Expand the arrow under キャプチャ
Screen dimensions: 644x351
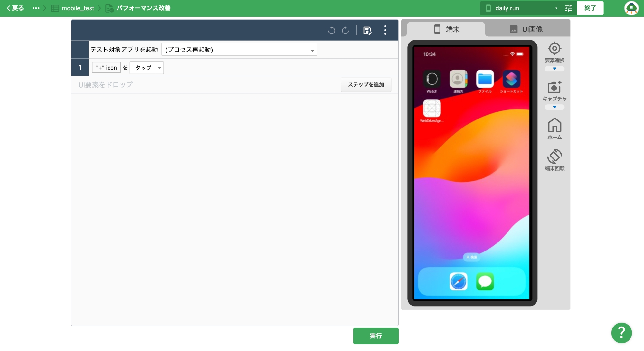[x=554, y=107]
